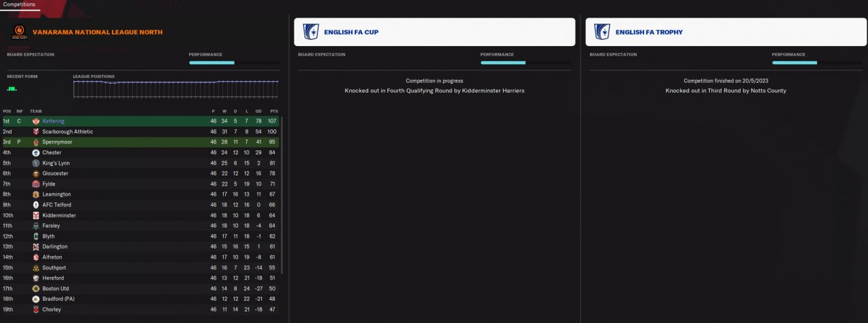
Task: Click the Spennymoor club badge
Action: click(x=36, y=142)
